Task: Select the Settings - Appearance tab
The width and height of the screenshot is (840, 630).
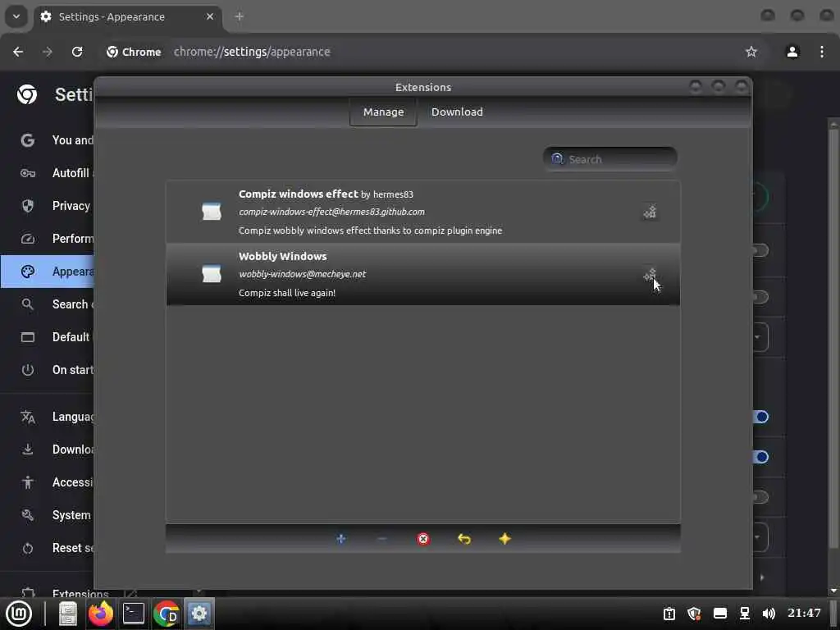Action: pos(127,16)
